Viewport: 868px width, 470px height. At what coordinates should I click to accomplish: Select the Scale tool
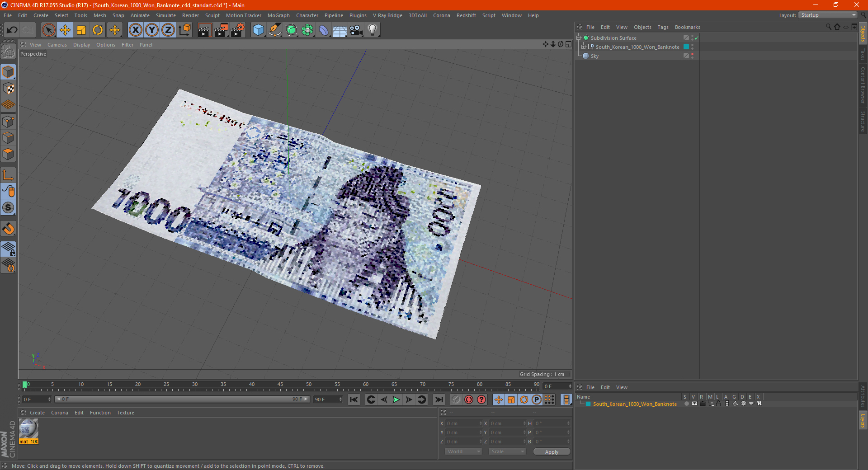[x=81, y=30]
